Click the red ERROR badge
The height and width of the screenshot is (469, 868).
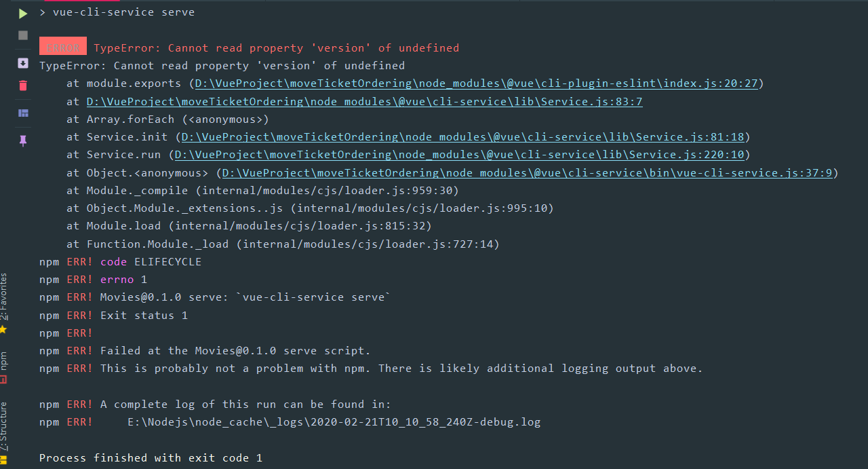[62, 48]
